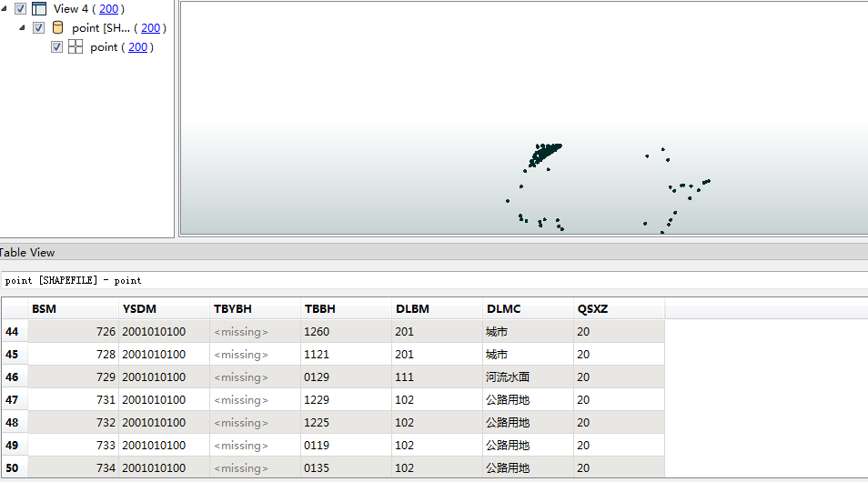868x482 pixels.
Task: Select the point feature type label
Action: point(104,47)
